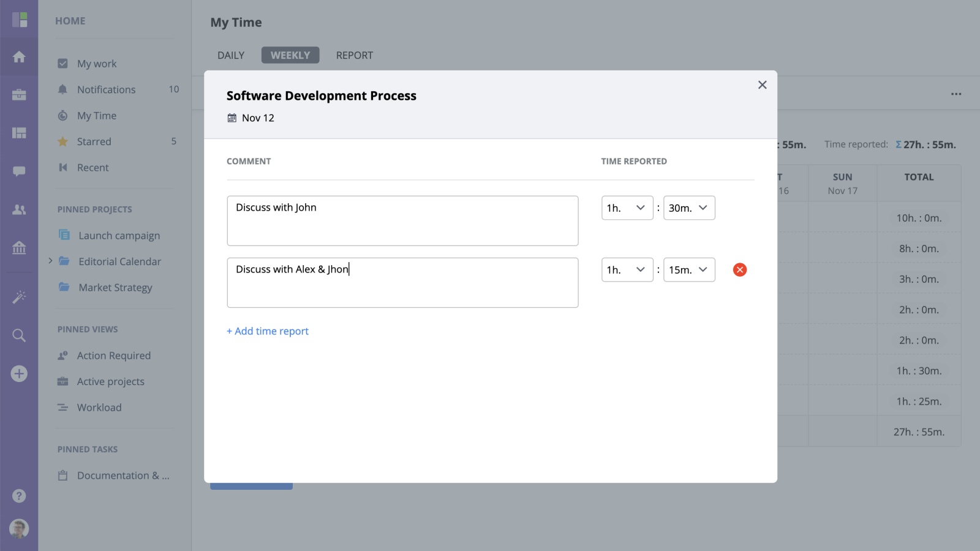This screenshot has height=551, width=980.
Task: Click the app logo in the rail
Action: click(x=20, y=20)
